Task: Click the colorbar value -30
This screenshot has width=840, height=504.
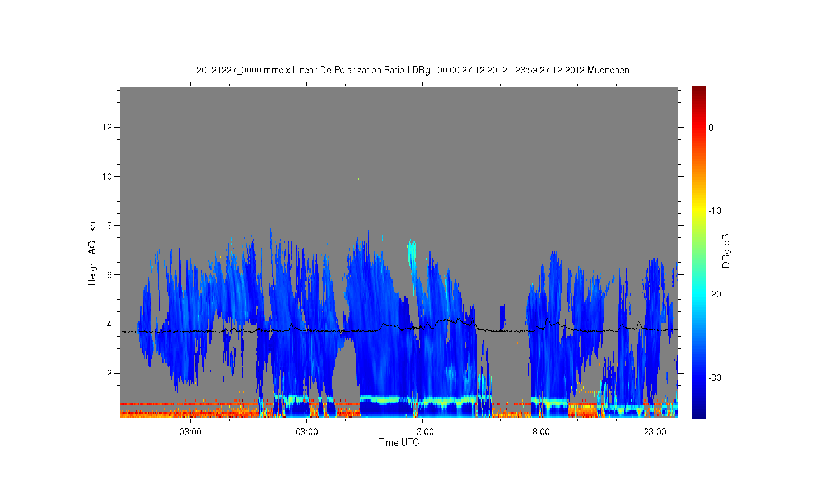Action: click(x=715, y=378)
